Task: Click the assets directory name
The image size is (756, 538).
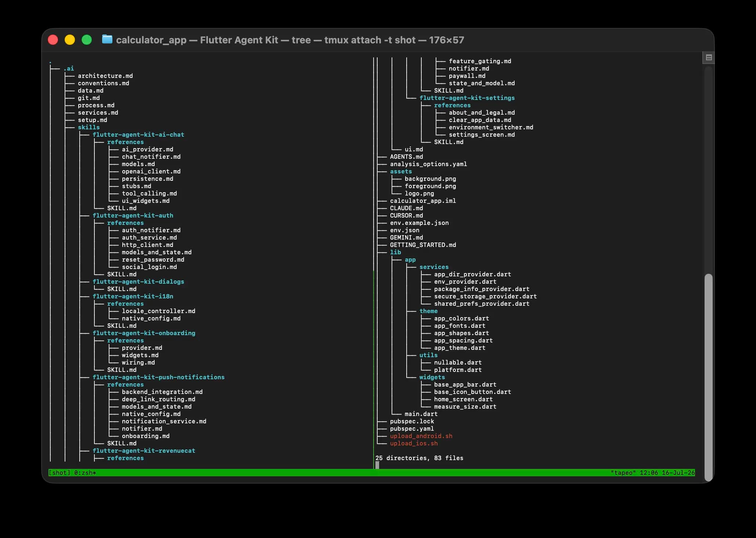Action: pyautogui.click(x=401, y=171)
